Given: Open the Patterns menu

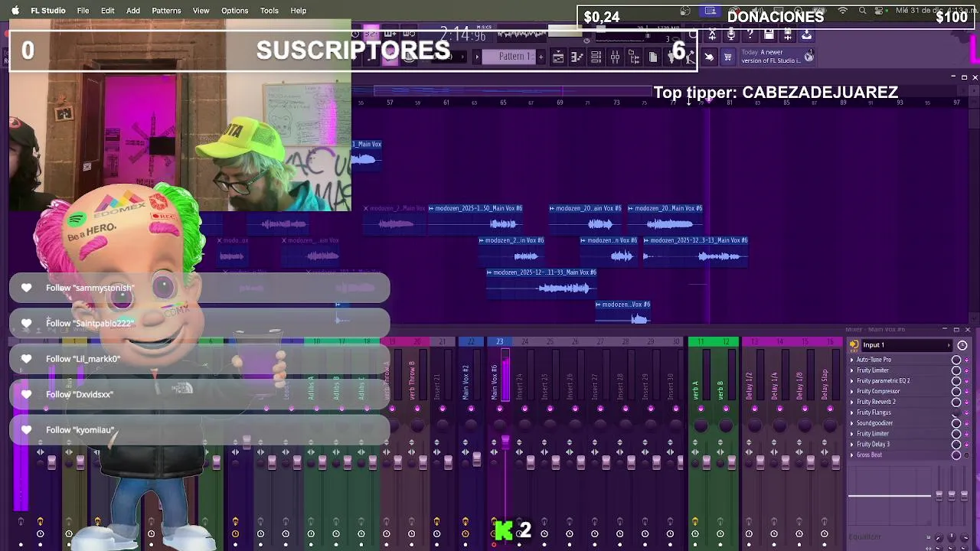Looking at the screenshot, I should pyautogui.click(x=166, y=11).
